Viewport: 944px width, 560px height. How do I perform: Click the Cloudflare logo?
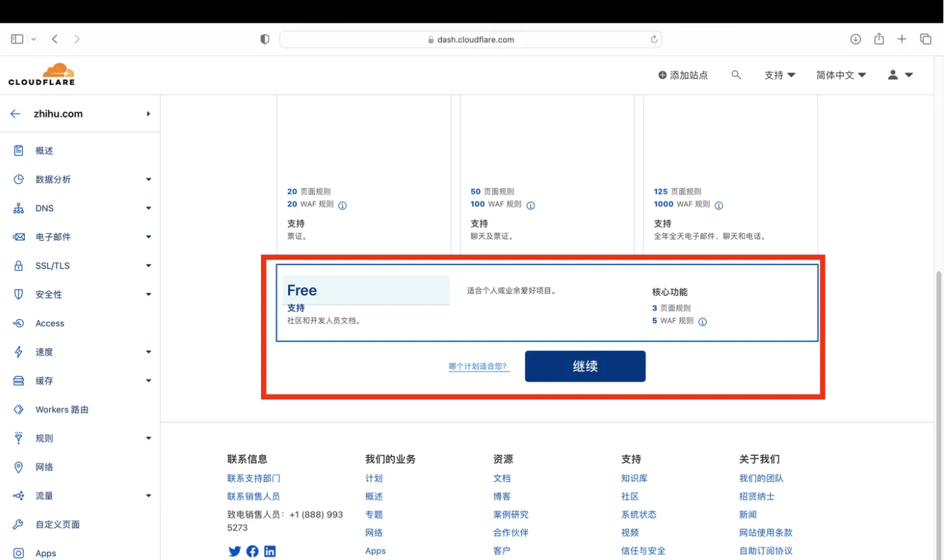pos(42,75)
